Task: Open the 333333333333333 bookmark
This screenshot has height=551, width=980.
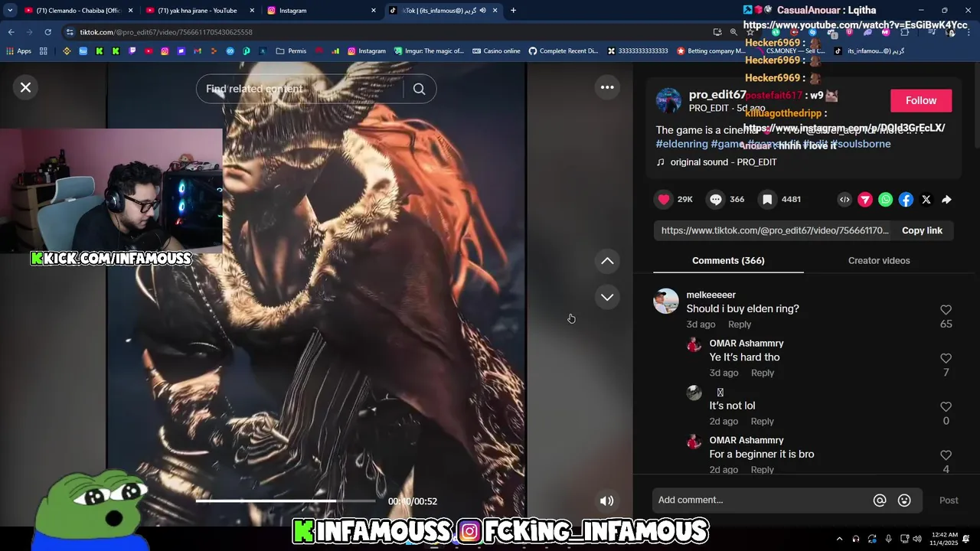Action: point(638,51)
